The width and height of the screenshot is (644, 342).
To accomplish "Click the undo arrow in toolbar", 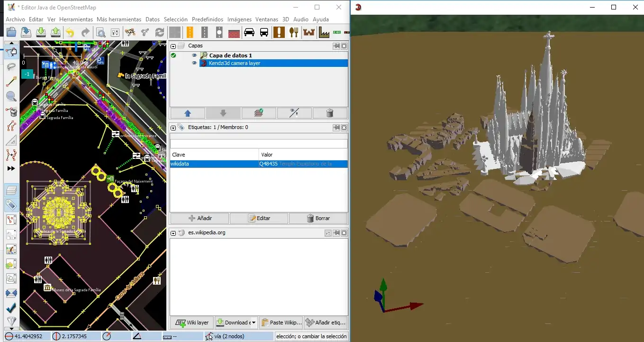I will [x=70, y=32].
